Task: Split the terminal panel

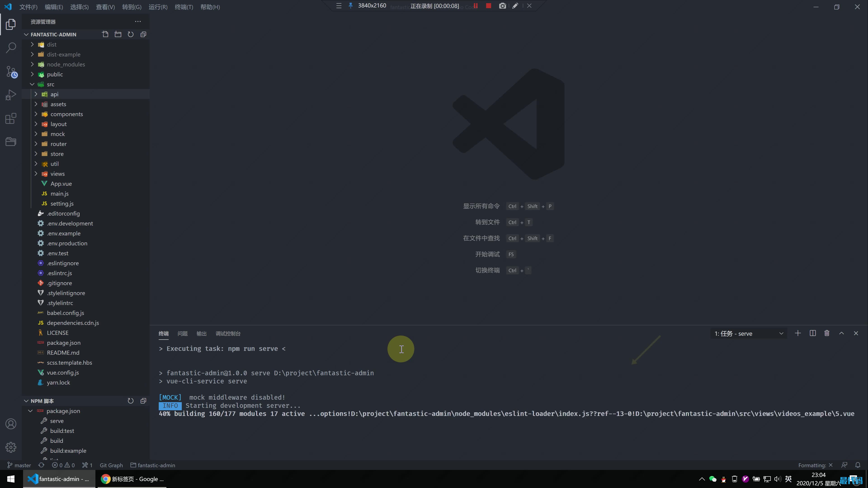Action: tap(812, 333)
